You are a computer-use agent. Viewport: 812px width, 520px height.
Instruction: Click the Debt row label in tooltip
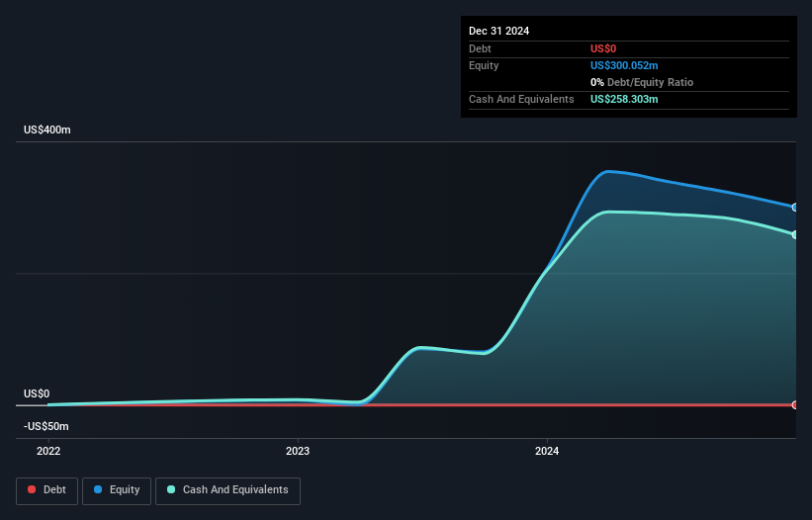[480, 48]
